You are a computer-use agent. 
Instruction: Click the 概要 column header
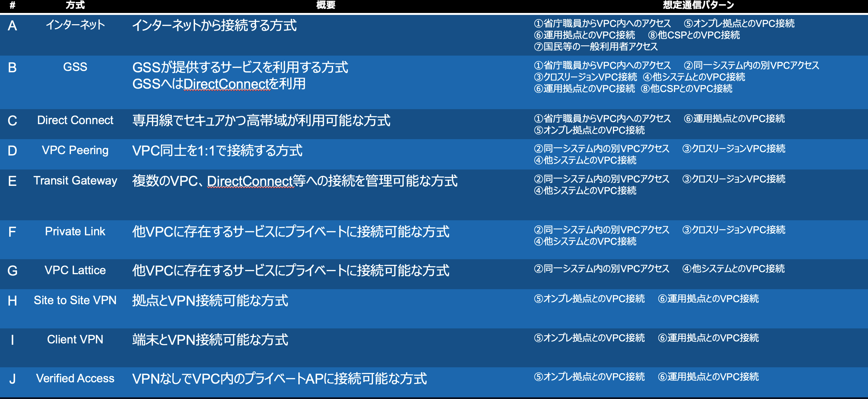point(326,5)
